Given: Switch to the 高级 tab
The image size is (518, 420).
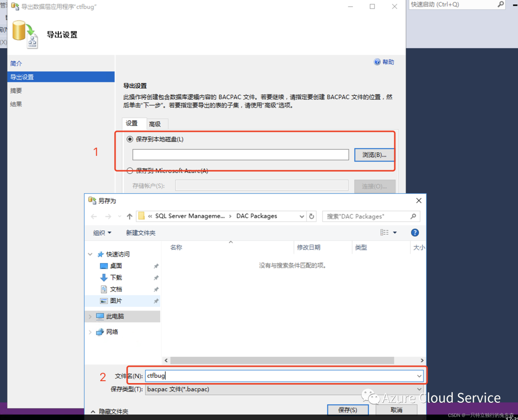Looking at the screenshot, I should pos(154,124).
